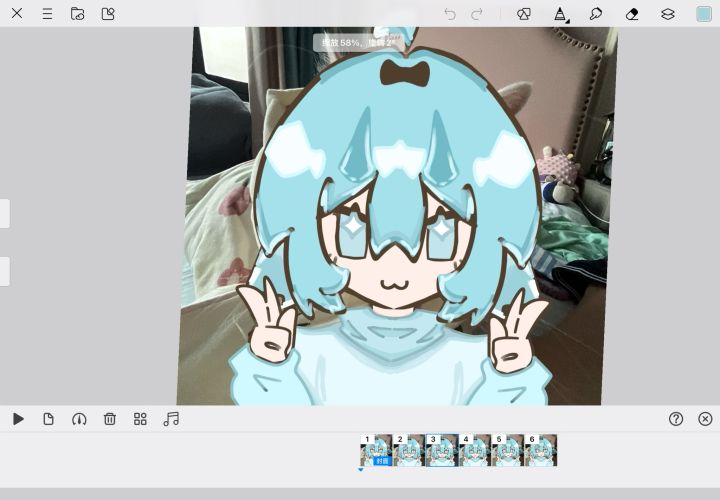720x500 pixels.
Task: Open the frames grid view
Action: (x=140, y=419)
